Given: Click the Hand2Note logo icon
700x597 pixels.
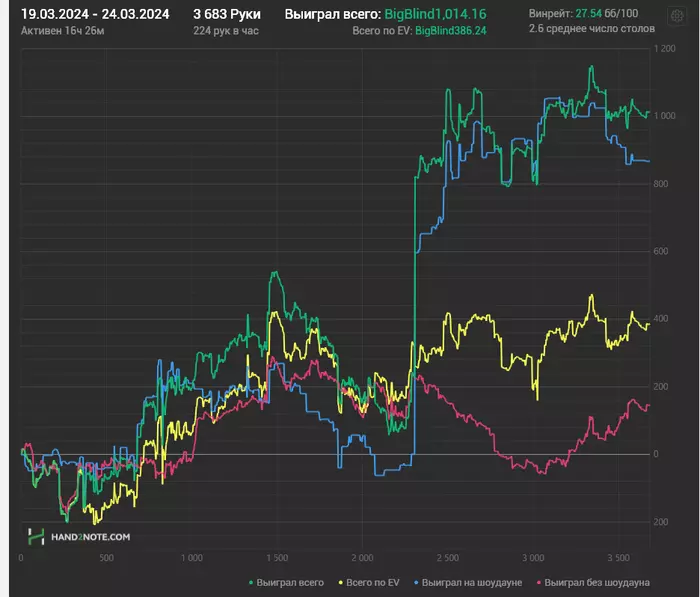Looking at the screenshot, I should [36, 536].
